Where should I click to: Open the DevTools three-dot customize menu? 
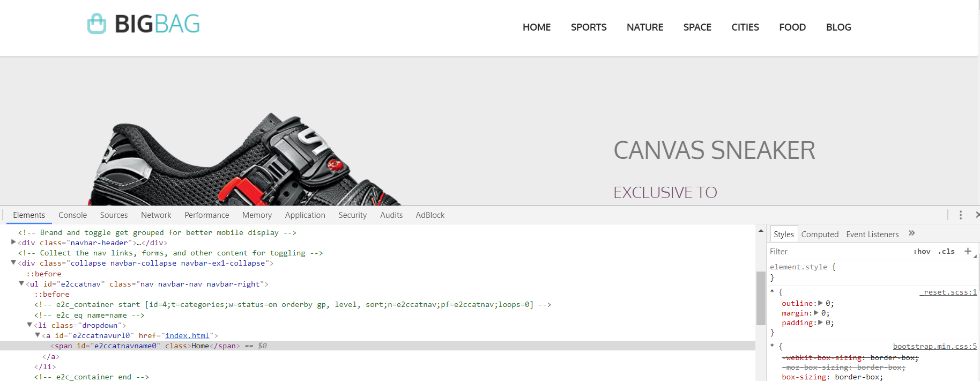[x=960, y=215]
